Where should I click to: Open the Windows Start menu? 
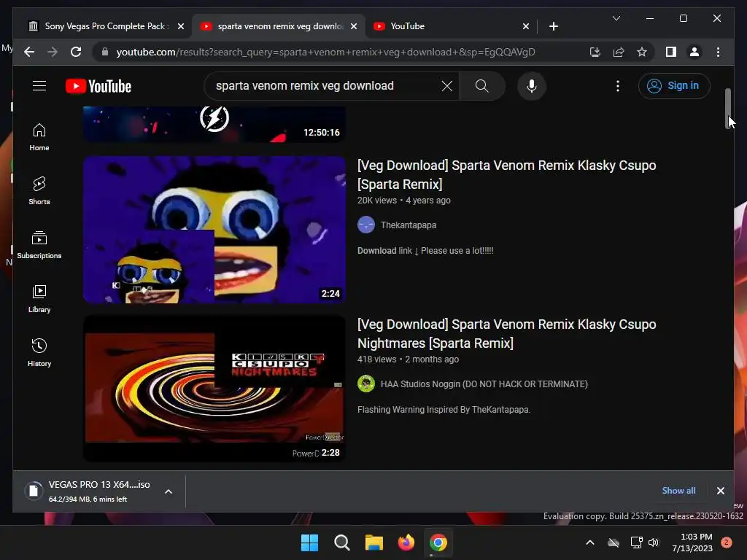click(309, 542)
